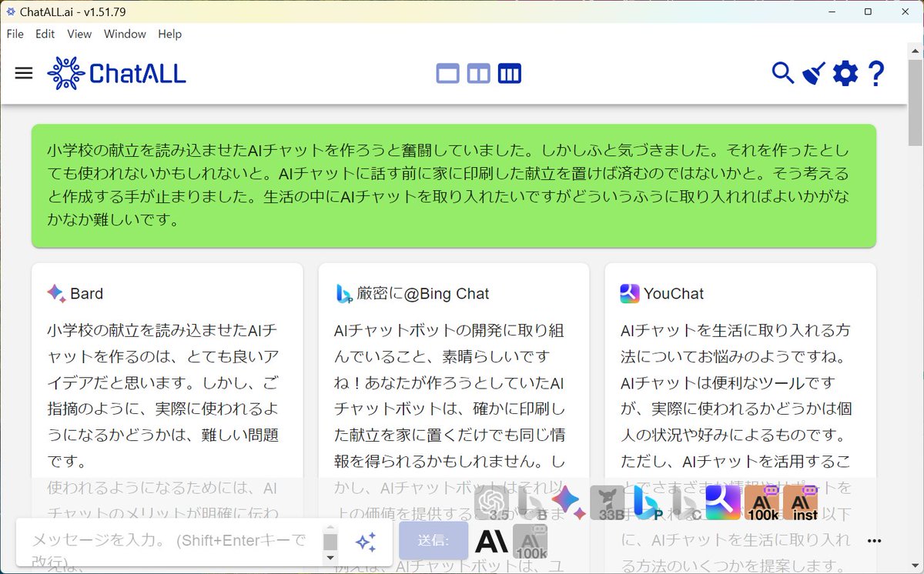Click the Bard card title text
This screenshot has height=574, width=924.
click(x=86, y=293)
